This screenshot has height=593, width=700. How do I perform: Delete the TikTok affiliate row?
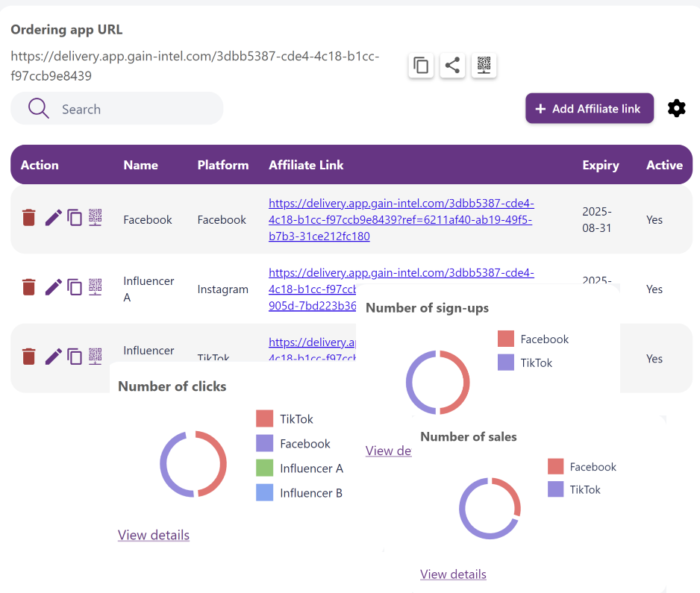coord(28,357)
